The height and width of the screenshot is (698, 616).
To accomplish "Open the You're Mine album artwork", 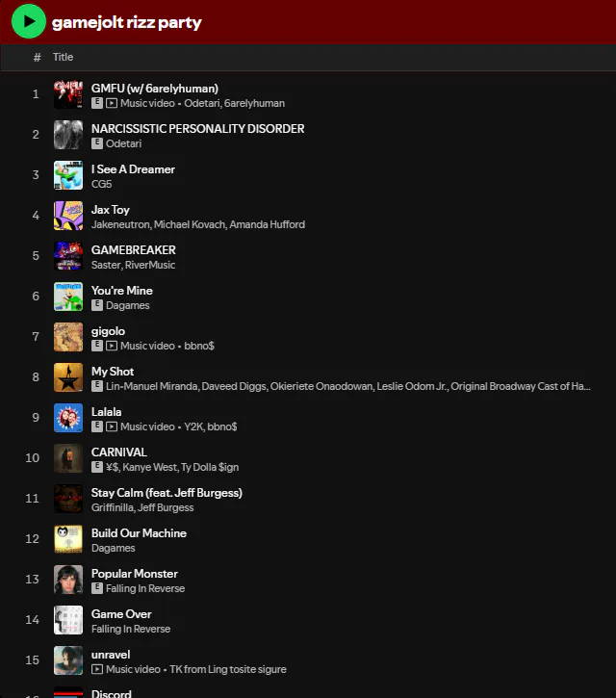I will [68, 297].
